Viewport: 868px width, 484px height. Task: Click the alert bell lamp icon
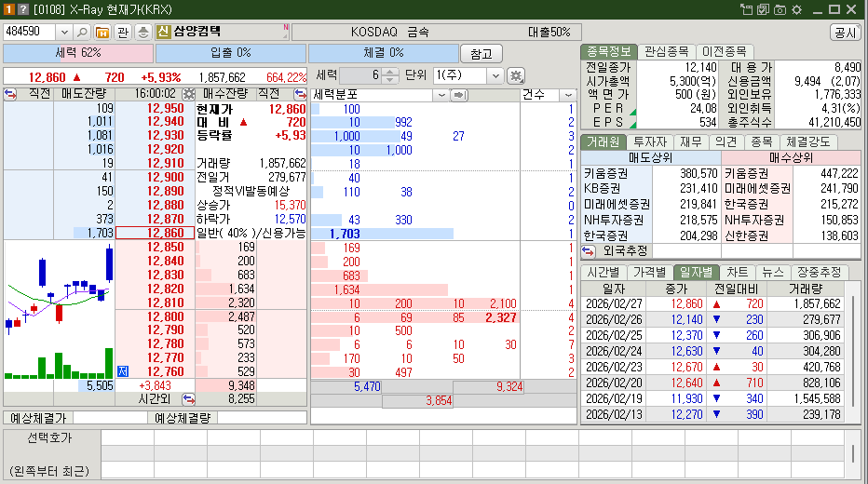point(142,32)
